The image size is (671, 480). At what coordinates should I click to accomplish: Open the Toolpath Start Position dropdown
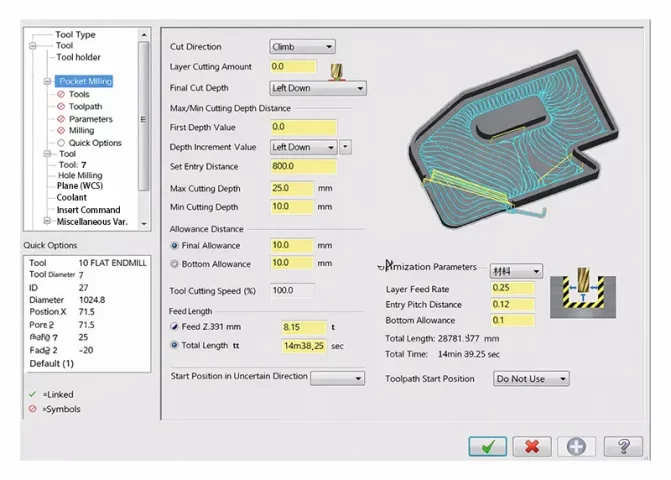531,379
